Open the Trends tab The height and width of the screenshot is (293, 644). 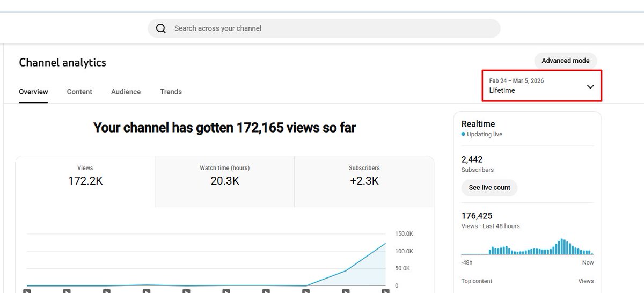pyautogui.click(x=171, y=92)
